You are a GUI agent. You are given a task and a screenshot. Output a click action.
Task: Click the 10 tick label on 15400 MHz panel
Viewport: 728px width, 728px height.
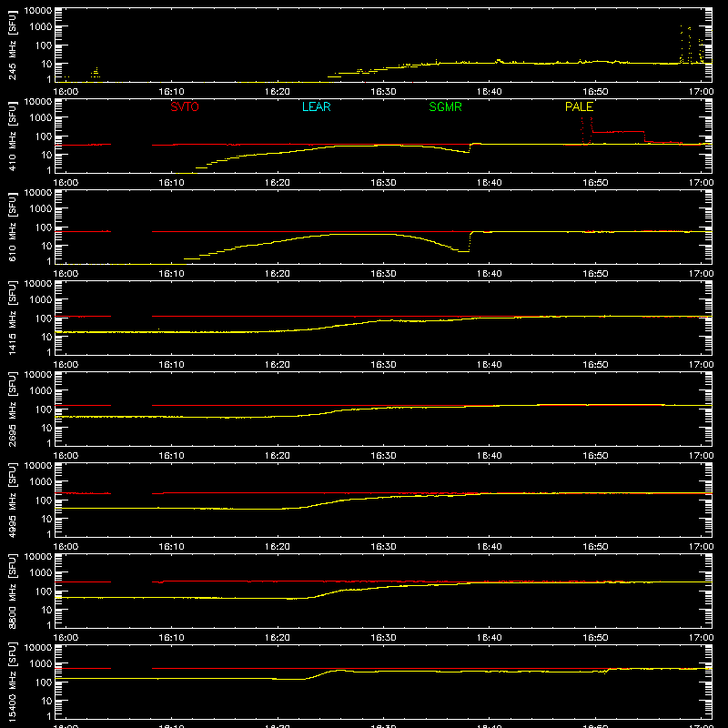click(x=46, y=701)
